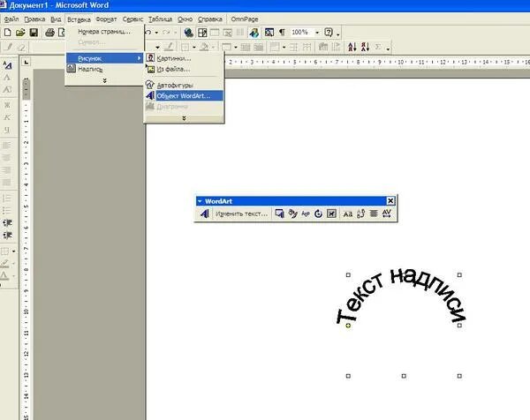Viewport: 530px width, 420px height.
Task: Choose Из файла in the submenu
Action: pyautogui.click(x=185, y=69)
